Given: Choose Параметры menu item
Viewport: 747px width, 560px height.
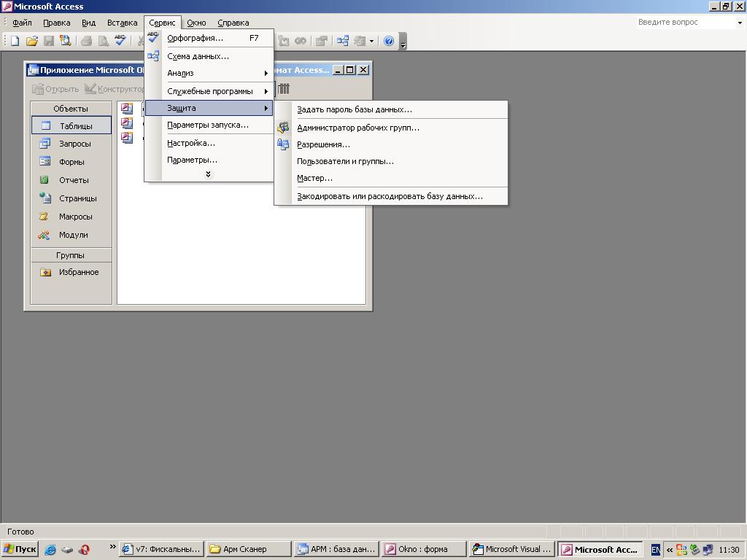Looking at the screenshot, I should point(209,160).
